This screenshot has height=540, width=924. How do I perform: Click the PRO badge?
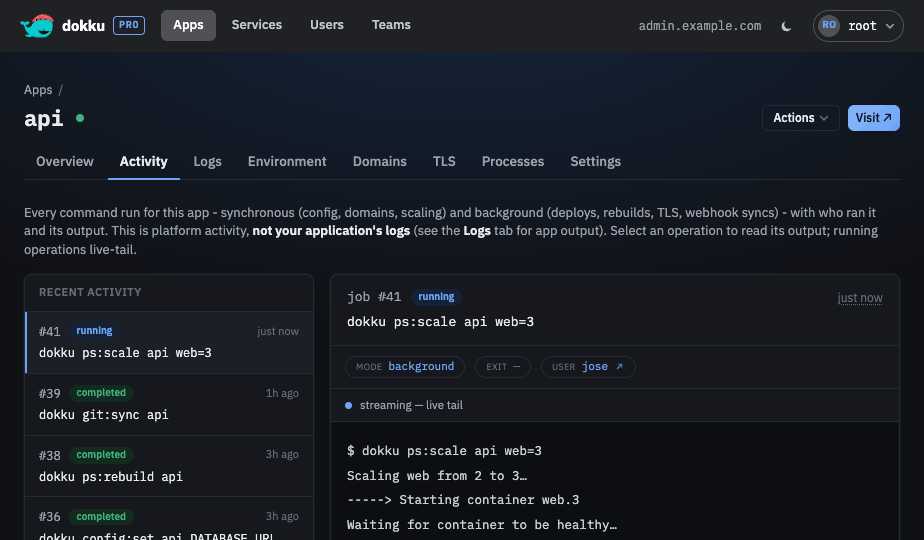128,25
